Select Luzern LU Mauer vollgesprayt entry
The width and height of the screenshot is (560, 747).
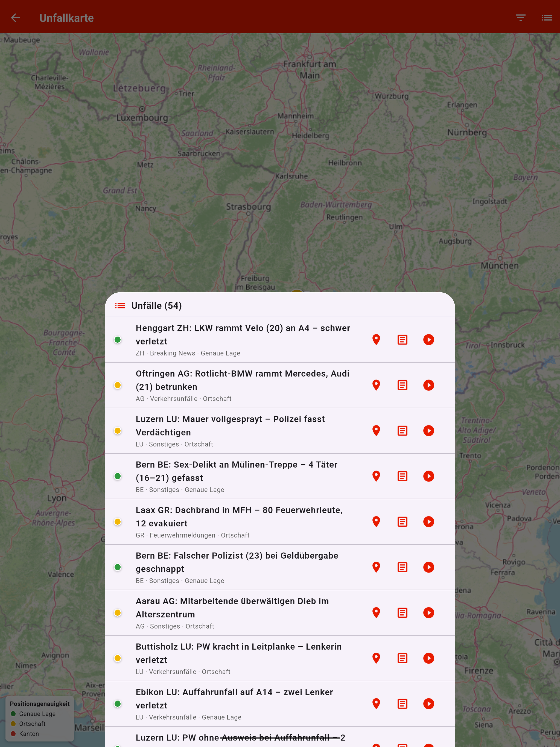pyautogui.click(x=280, y=431)
